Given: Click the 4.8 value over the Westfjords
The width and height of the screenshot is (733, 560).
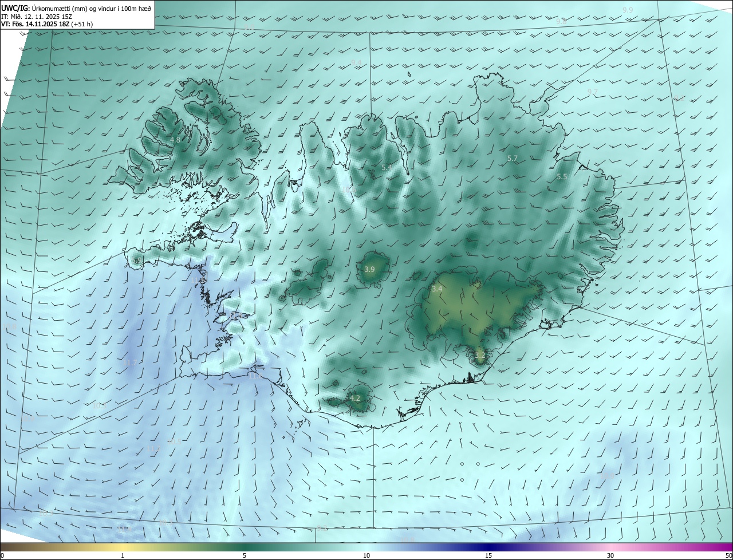Looking at the screenshot, I should [175, 140].
